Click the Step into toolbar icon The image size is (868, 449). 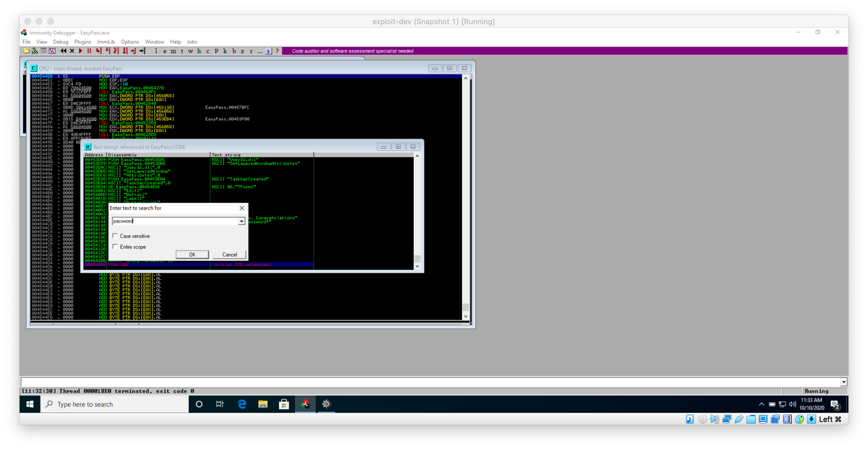point(99,51)
